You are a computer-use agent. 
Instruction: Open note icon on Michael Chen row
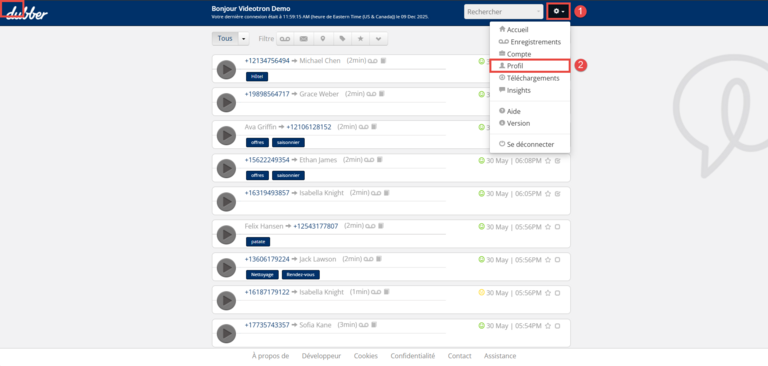coord(384,61)
